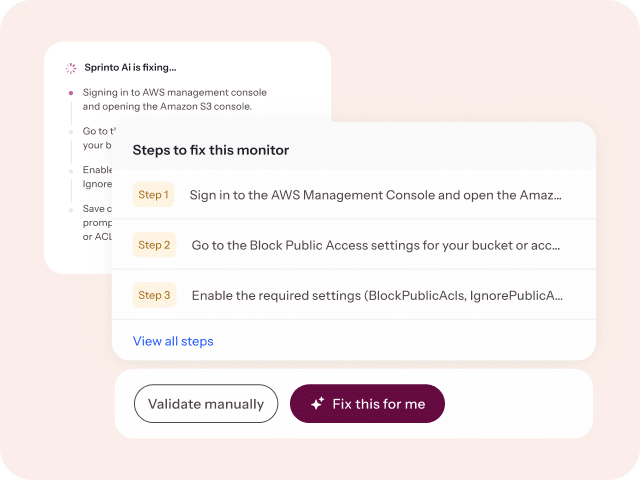Click the 'Steps to fix this monitor' header

click(x=211, y=150)
